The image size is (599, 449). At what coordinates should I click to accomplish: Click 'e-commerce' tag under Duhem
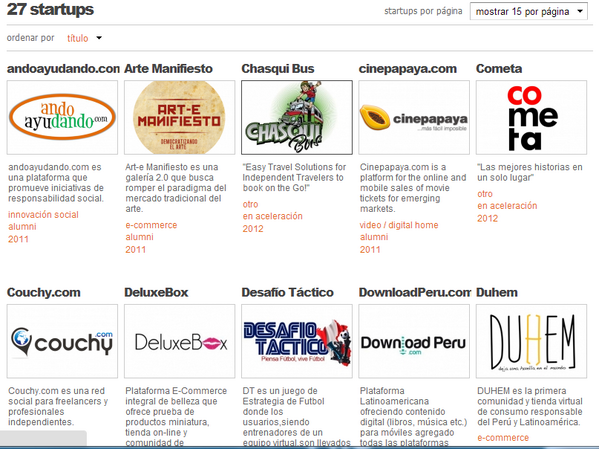503,438
